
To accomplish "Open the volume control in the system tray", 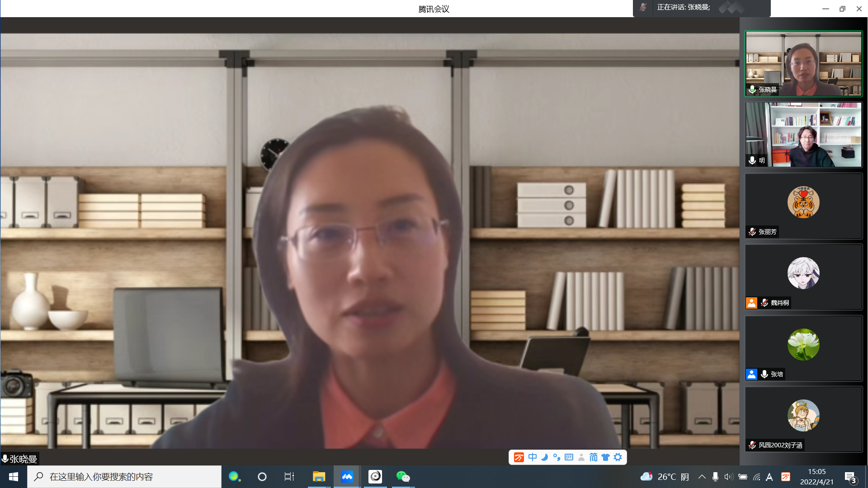I will (x=728, y=477).
